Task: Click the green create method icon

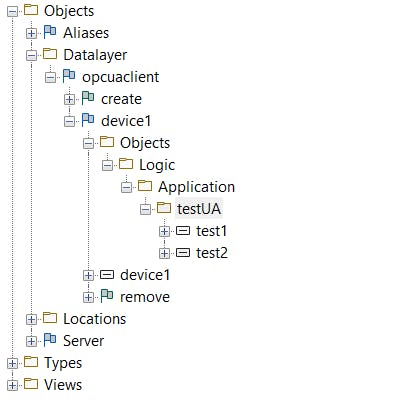Action: point(88,98)
